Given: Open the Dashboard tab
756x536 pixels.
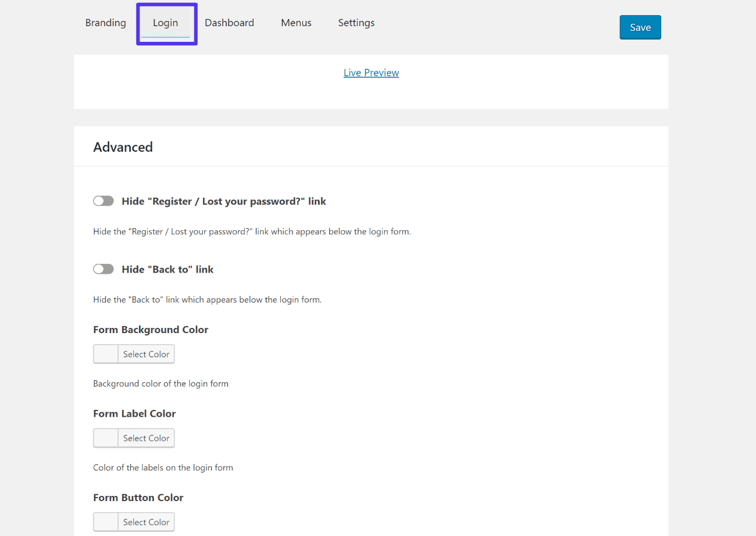Looking at the screenshot, I should [229, 23].
